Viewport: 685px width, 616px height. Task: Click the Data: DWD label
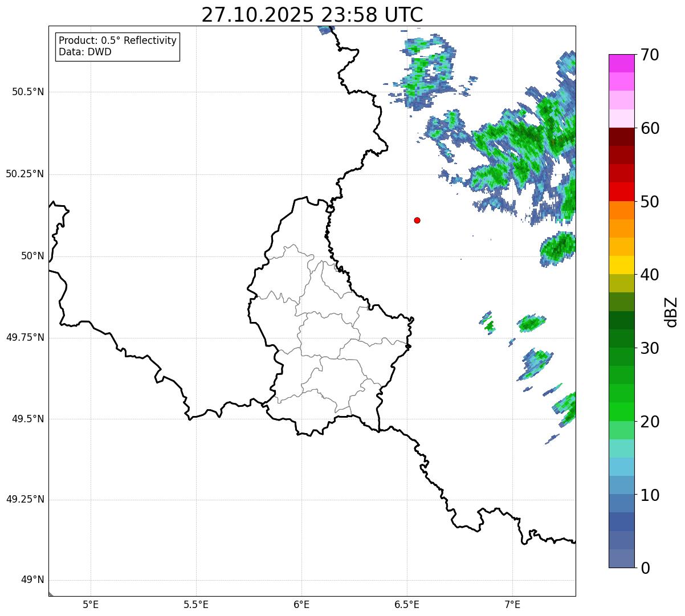[85, 52]
